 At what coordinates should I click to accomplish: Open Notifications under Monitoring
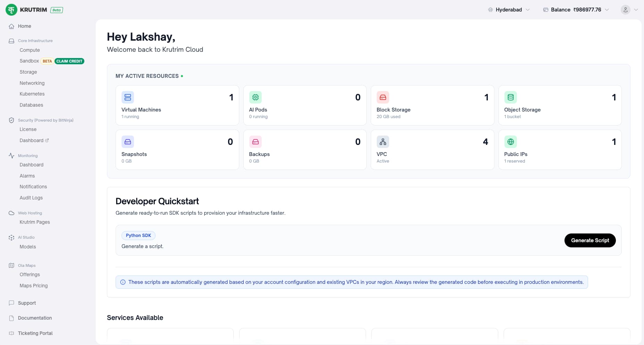33,187
